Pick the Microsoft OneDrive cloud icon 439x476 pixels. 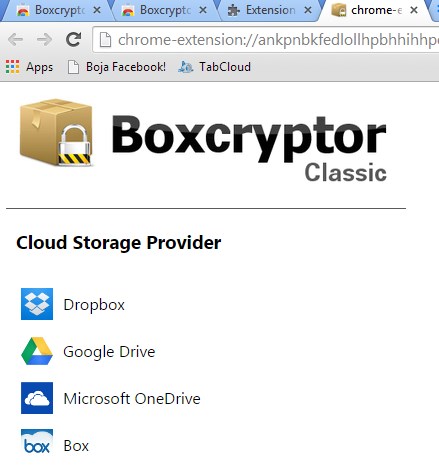click(x=37, y=398)
